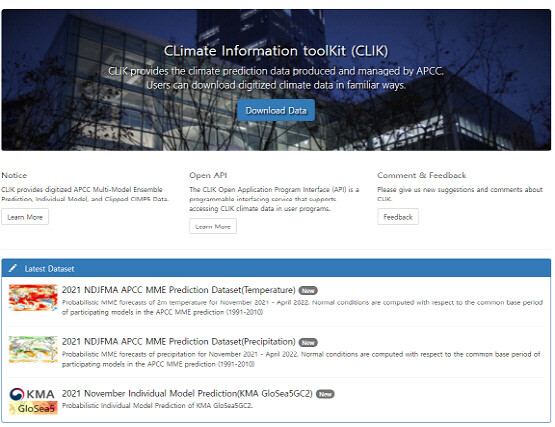Open Learn More under Notice
The image size is (555, 427).
[x=25, y=217]
